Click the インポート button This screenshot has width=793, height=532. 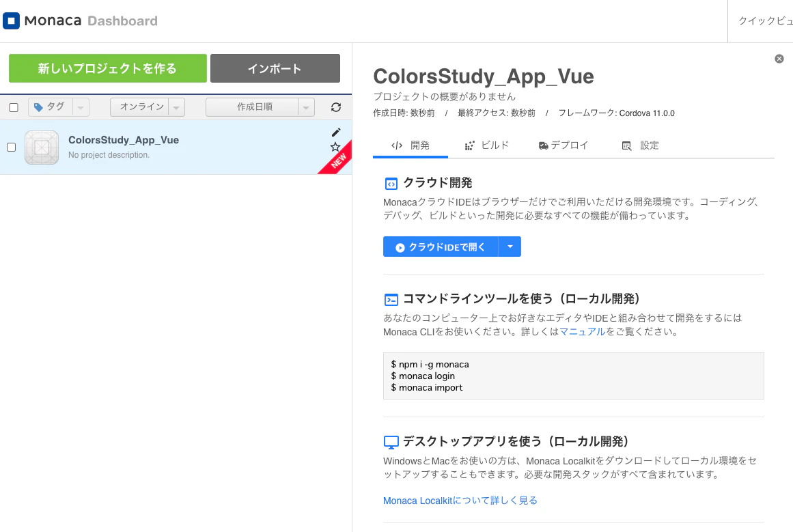click(275, 68)
